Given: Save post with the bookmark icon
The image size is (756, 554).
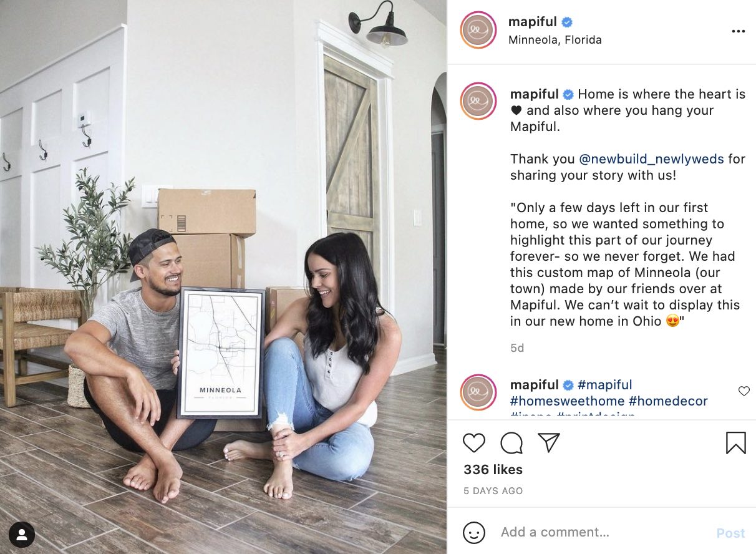Looking at the screenshot, I should (736, 443).
